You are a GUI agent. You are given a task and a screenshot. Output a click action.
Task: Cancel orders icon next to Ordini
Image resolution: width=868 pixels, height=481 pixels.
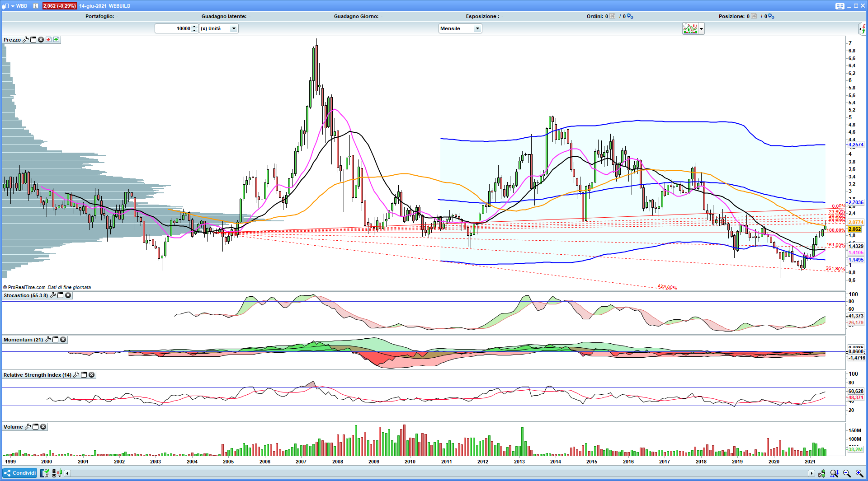(612, 16)
